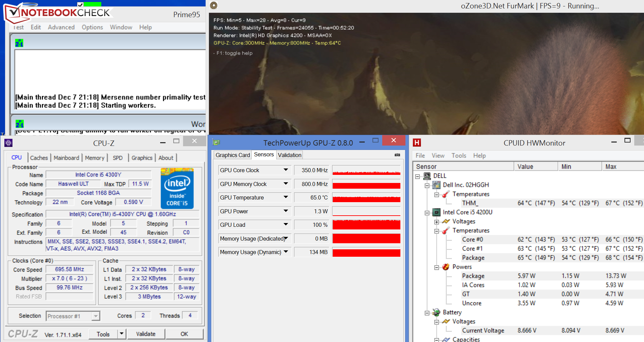644x342 pixels.
Task: Open the Memory Usage (Dynamic) sensor dropdown
Action: pyautogui.click(x=286, y=252)
